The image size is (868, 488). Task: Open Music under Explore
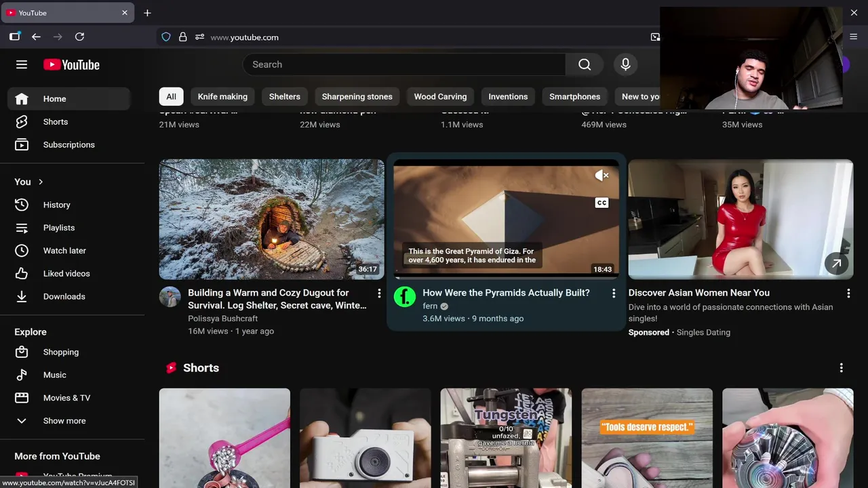68,375
